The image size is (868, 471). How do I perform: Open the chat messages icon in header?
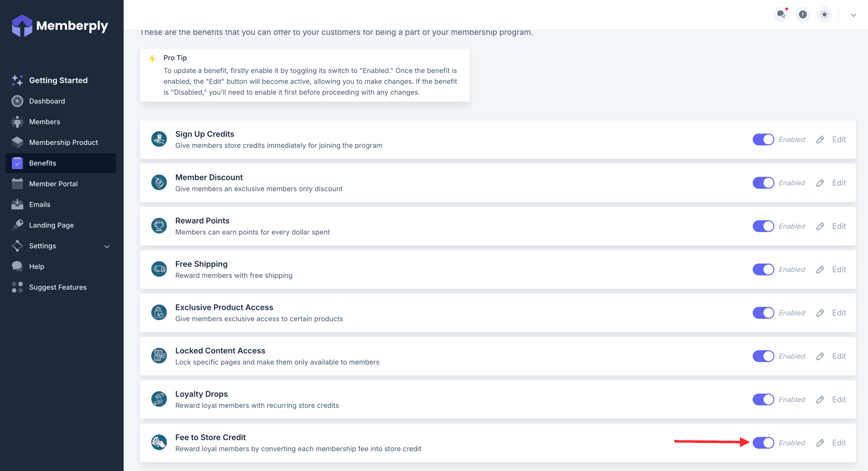click(x=781, y=14)
